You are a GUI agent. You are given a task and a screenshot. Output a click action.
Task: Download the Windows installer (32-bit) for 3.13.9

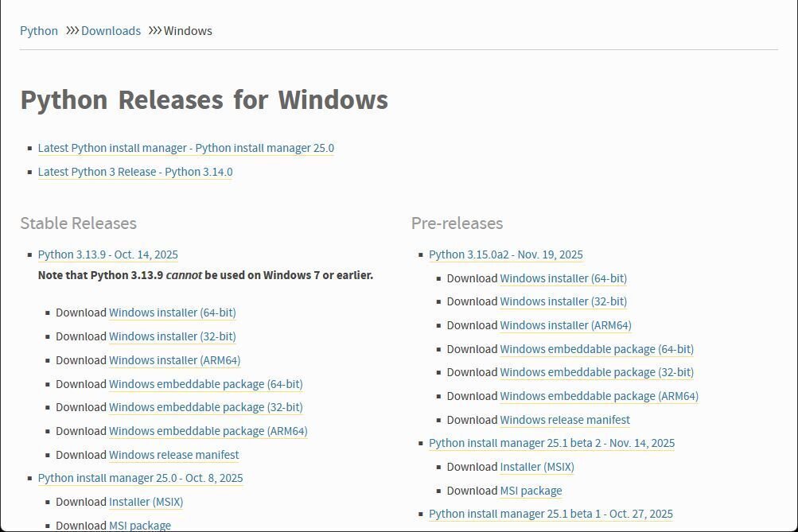click(x=172, y=336)
